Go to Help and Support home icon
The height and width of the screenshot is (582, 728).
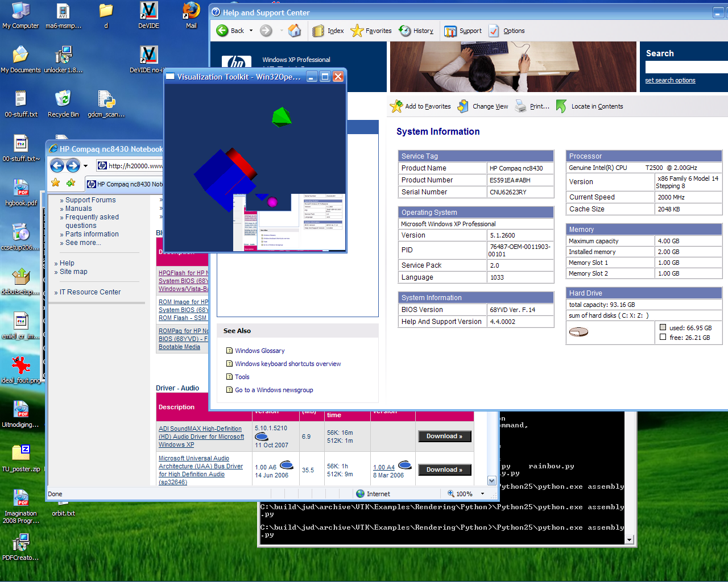(x=294, y=31)
